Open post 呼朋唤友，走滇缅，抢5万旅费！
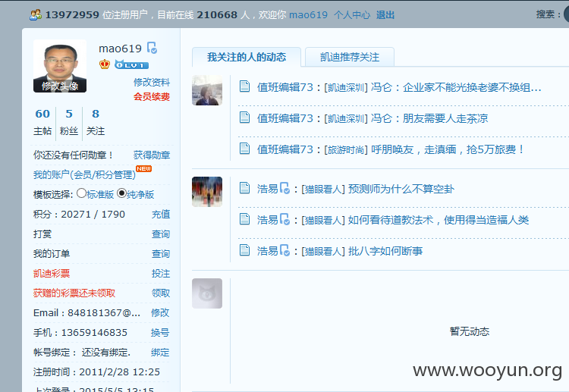Image resolution: width=569 pixels, height=392 pixels. [x=448, y=149]
